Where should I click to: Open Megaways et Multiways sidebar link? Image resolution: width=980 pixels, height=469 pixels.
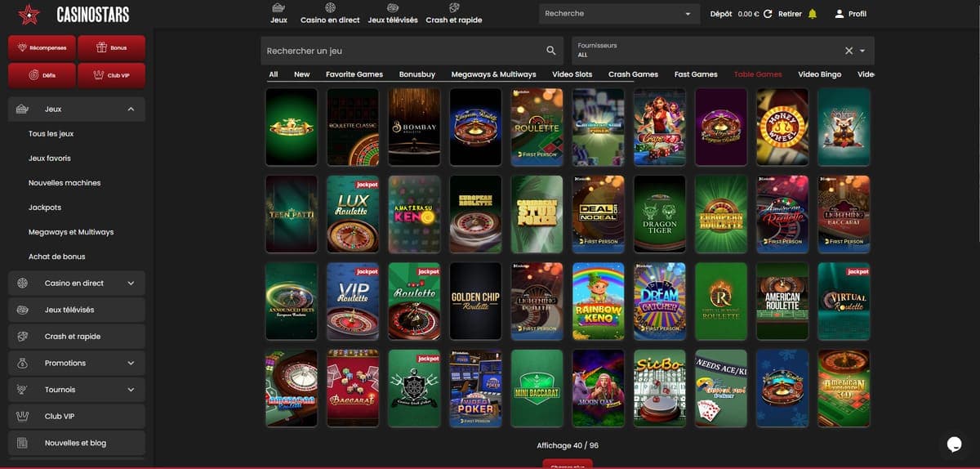tap(71, 232)
